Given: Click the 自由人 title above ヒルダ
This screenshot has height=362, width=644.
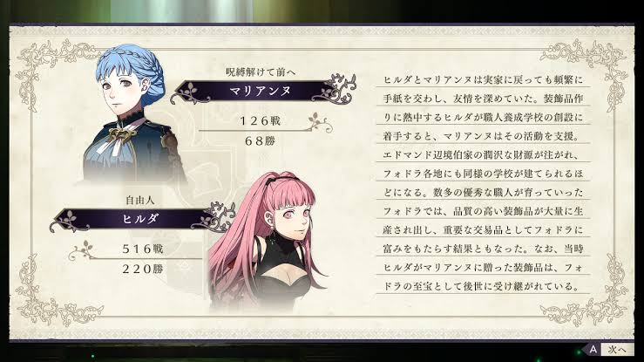Looking at the screenshot, I should pyautogui.click(x=139, y=201).
